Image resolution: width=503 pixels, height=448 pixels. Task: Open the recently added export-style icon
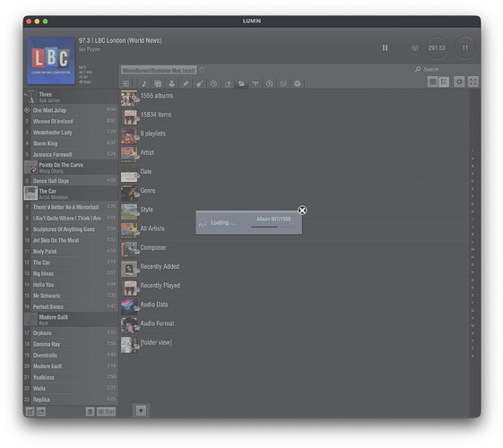tap(228, 84)
